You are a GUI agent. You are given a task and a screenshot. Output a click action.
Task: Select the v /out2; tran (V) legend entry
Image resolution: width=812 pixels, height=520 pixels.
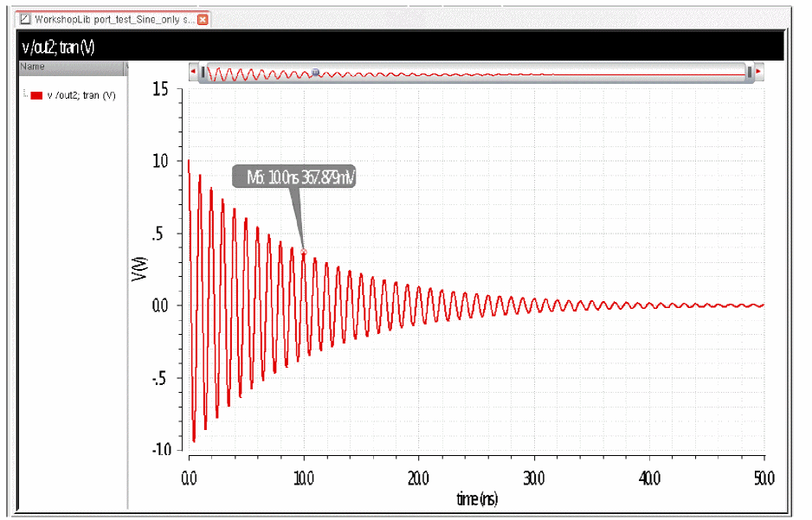(x=81, y=95)
